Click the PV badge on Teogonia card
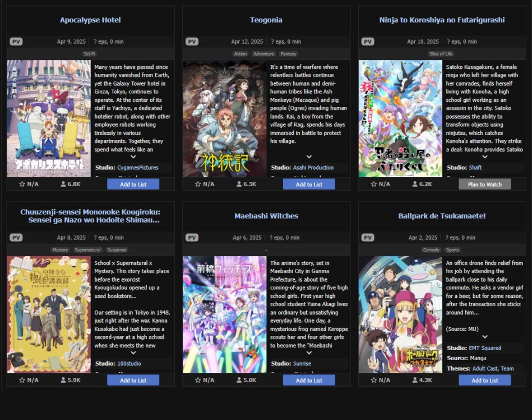The height and width of the screenshot is (420, 532). pos(192,41)
